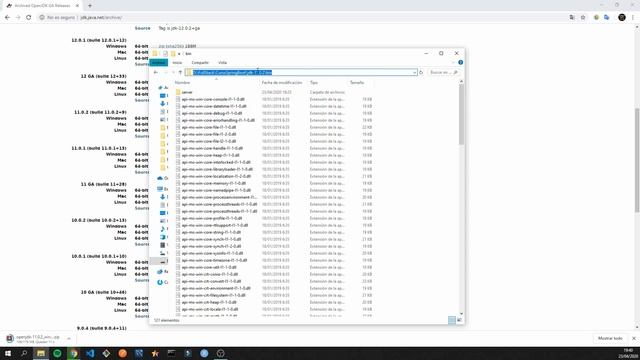Open the Explorer help icon
This screenshot has width=640, height=360.
[x=460, y=62]
